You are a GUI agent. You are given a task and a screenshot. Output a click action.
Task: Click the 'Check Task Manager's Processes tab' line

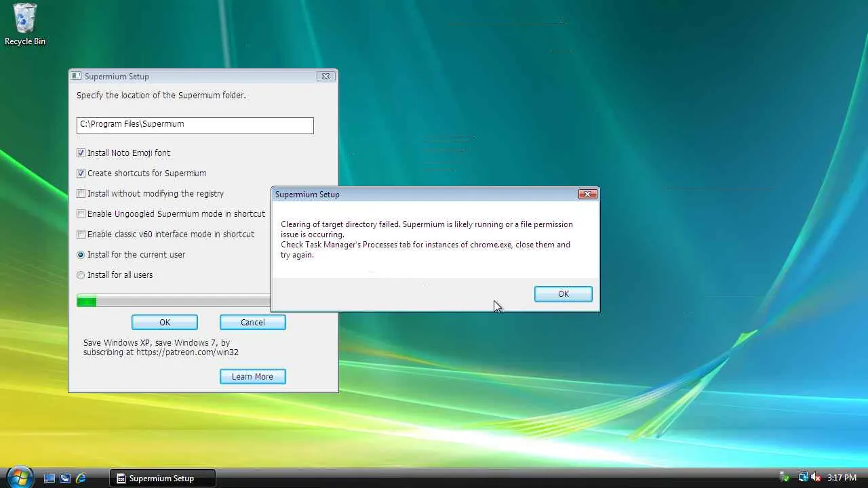coord(425,249)
